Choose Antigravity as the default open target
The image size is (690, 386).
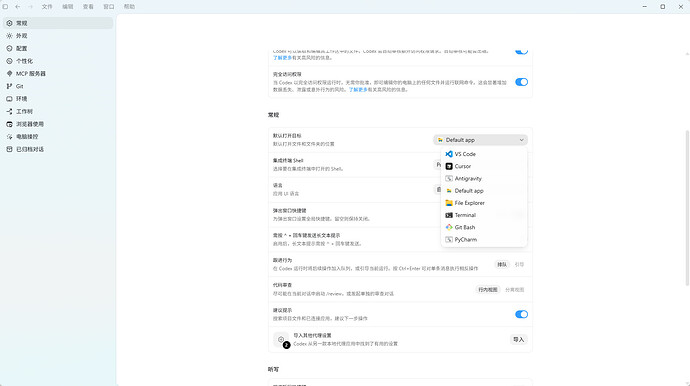tap(484, 179)
